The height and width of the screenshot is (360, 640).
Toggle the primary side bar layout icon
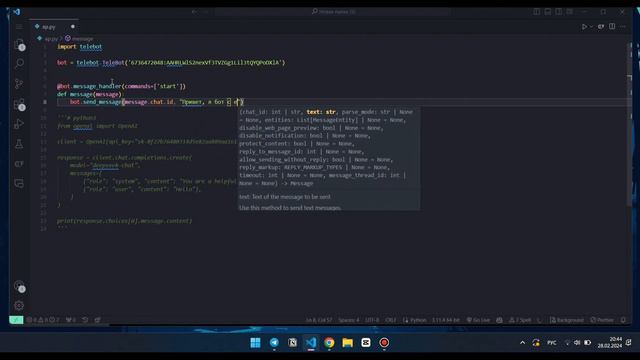(537, 12)
